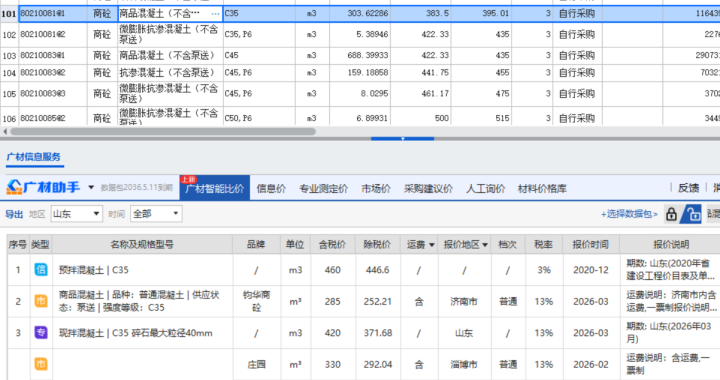Viewport: 720px width, 380px height.
Task: Click the horizontal scrollbar thumb of the material table
Action: (163, 132)
